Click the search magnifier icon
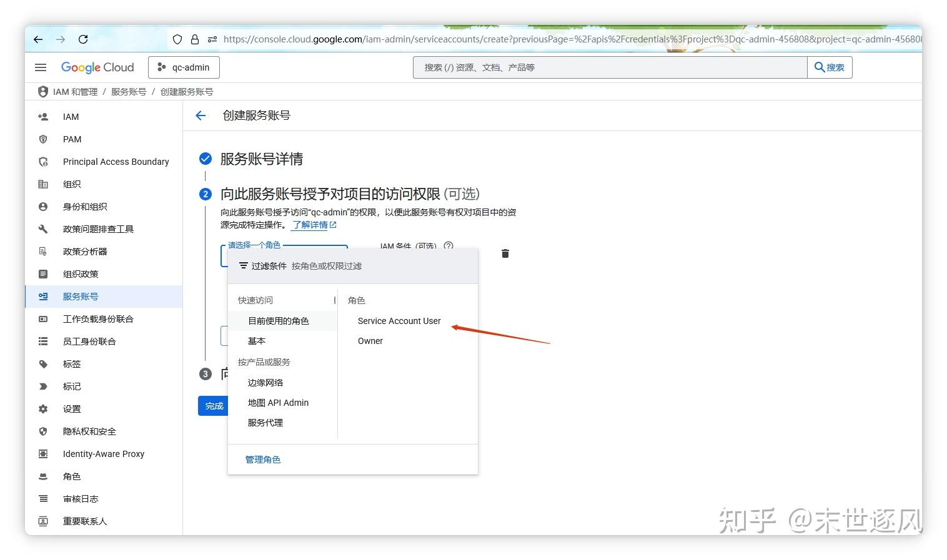Screen dimensions: 947x560 [x=821, y=67]
